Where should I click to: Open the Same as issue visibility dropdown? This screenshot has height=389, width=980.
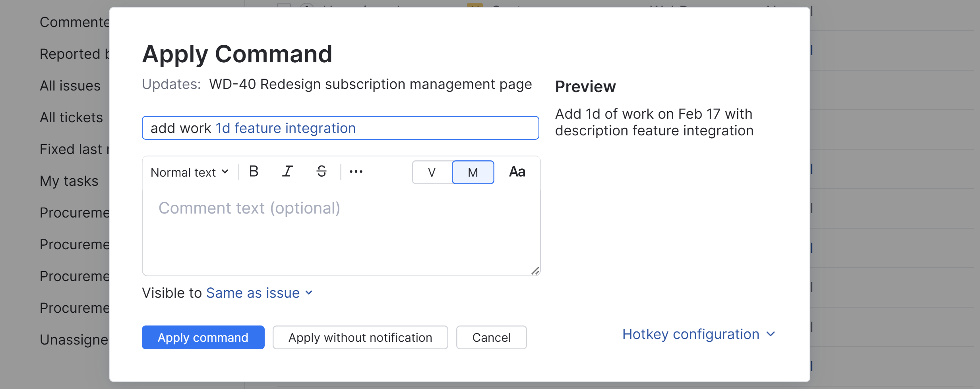[x=258, y=293]
